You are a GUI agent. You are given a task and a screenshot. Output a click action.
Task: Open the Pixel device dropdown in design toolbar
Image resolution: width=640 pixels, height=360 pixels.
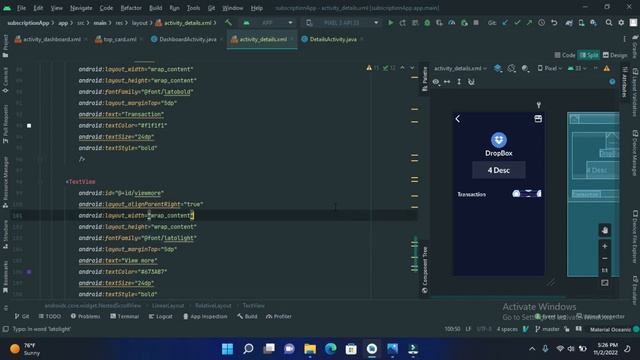tap(550, 69)
